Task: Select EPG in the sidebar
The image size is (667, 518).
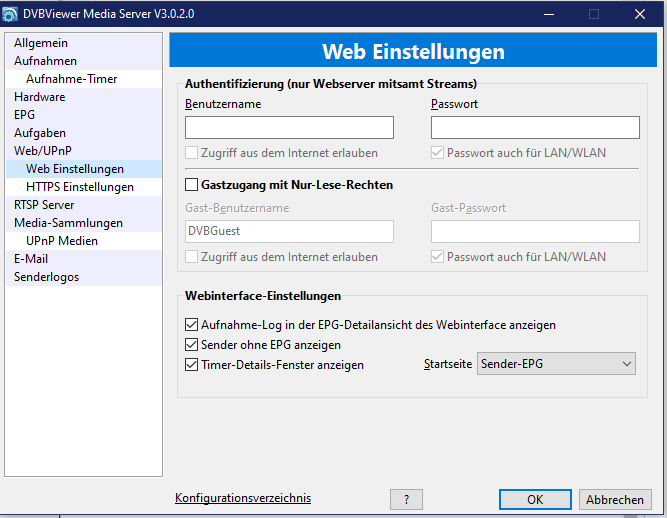Action: 84,115
